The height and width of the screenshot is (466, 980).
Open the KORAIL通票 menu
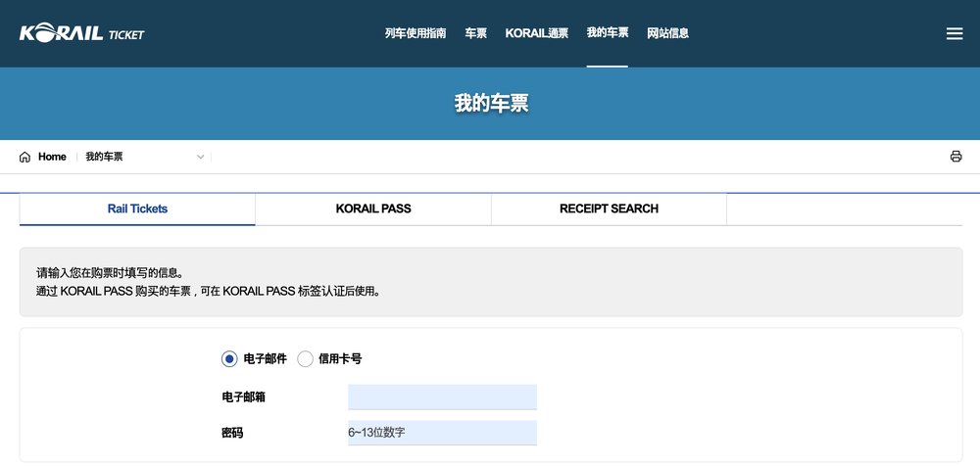(537, 33)
